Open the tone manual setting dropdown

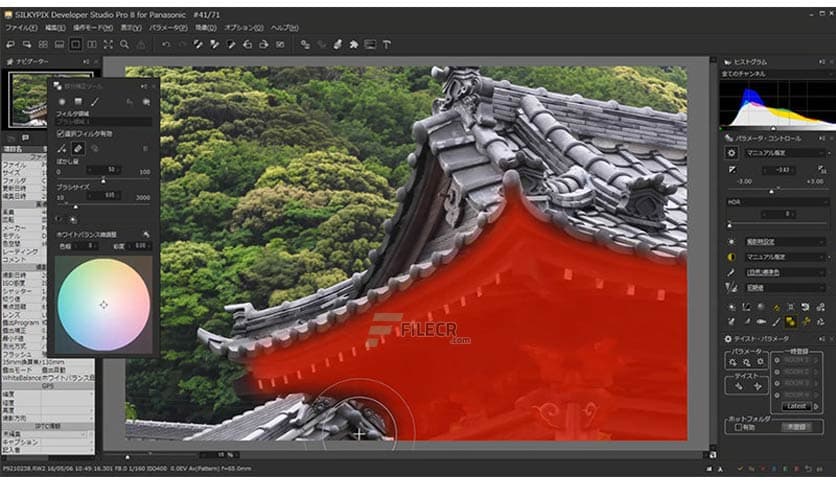(x=785, y=257)
